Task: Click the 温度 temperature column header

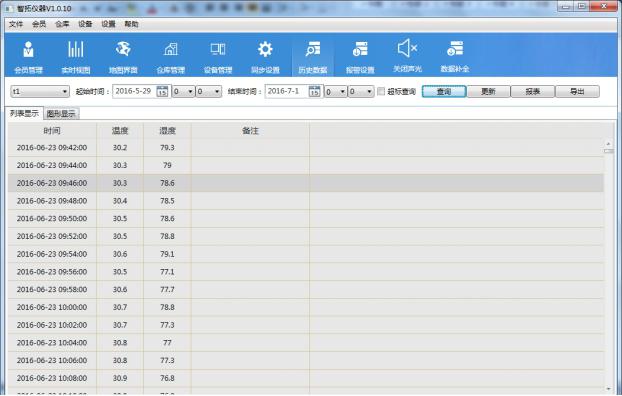Action: (x=120, y=131)
